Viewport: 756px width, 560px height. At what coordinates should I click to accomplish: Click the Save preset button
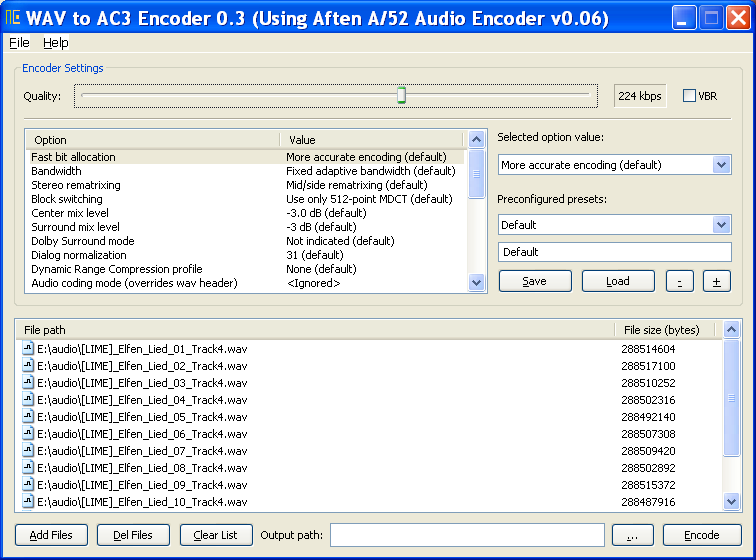pyautogui.click(x=535, y=281)
